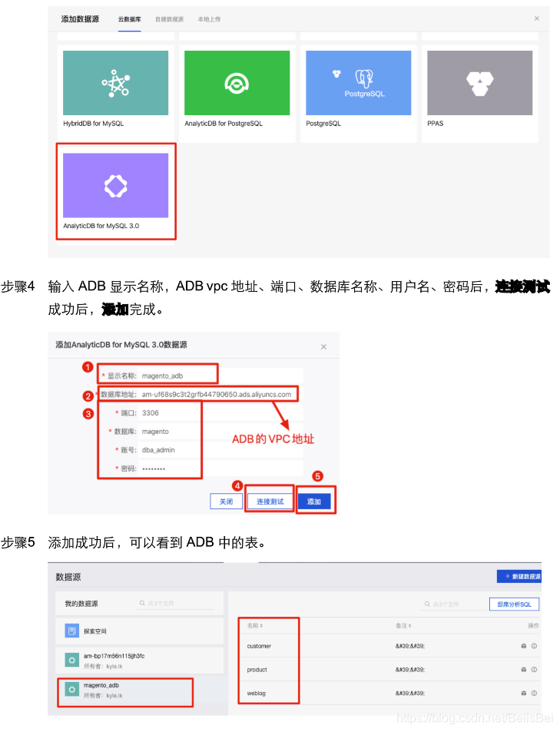
Task: Select the HybridDB for MySQL data source card
Action: [116, 94]
